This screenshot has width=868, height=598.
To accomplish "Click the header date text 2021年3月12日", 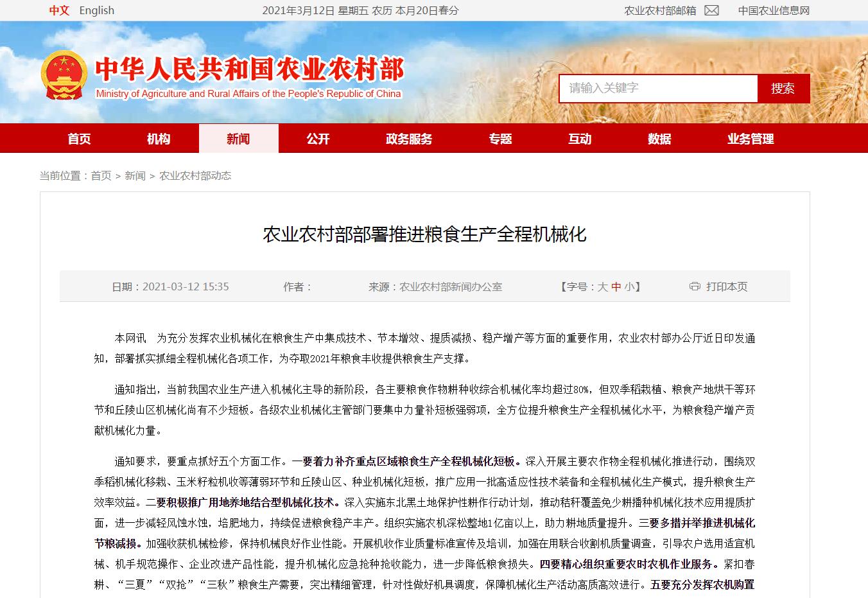I will click(299, 10).
